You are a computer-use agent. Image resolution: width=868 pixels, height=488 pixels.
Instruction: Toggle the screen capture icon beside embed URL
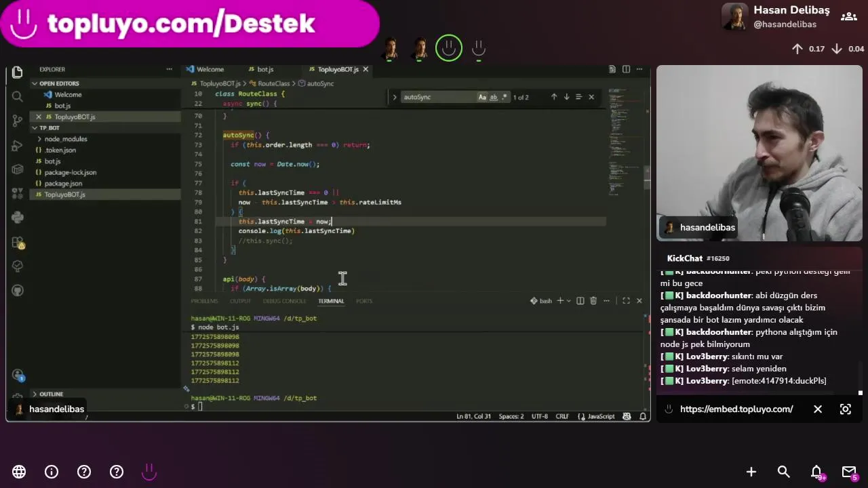846,409
